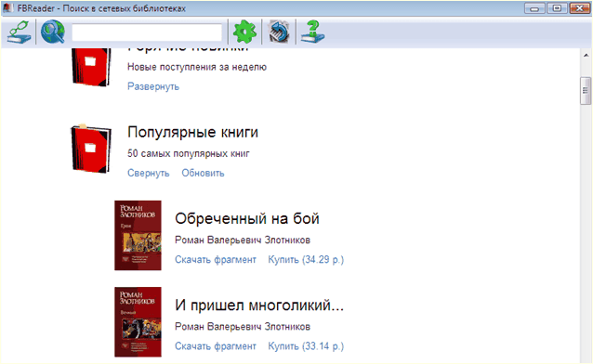The height and width of the screenshot is (364, 593).
Task: Open help via green question mark icon
Action: point(312,32)
